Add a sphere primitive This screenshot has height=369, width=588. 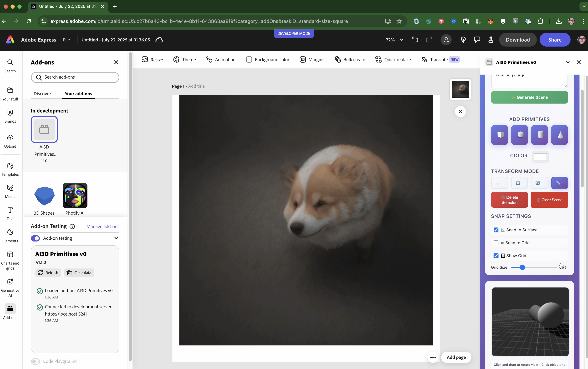[x=519, y=135]
